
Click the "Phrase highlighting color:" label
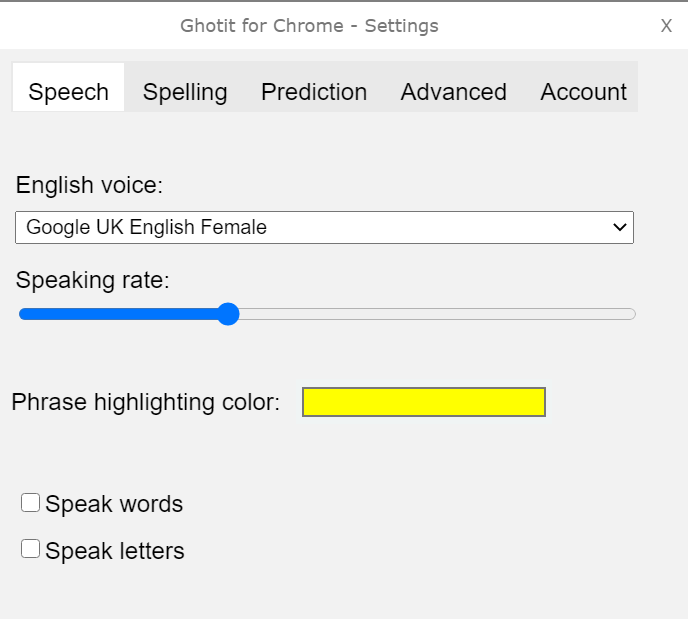[x=146, y=402]
